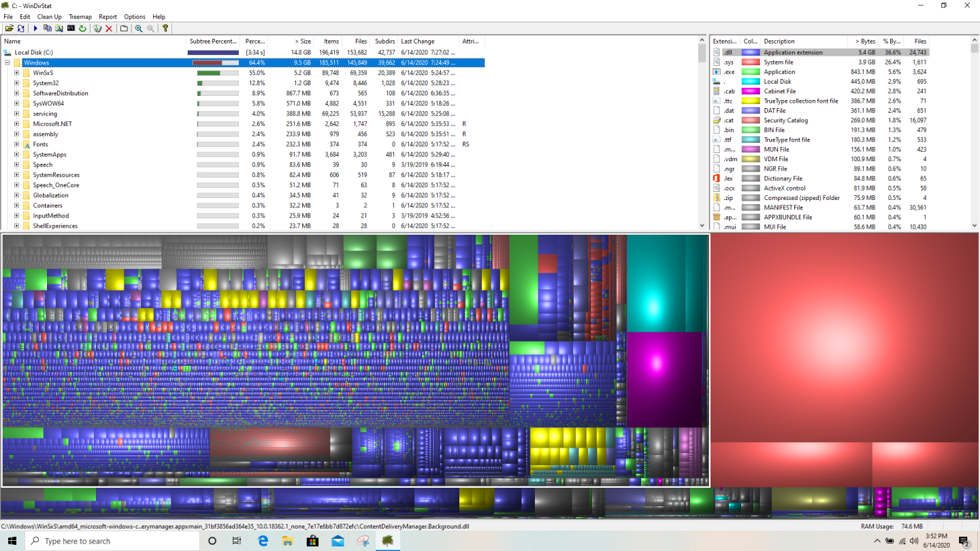Click the Explorer Here magnifier-folder icon
The image size is (980, 551).
pos(59,29)
